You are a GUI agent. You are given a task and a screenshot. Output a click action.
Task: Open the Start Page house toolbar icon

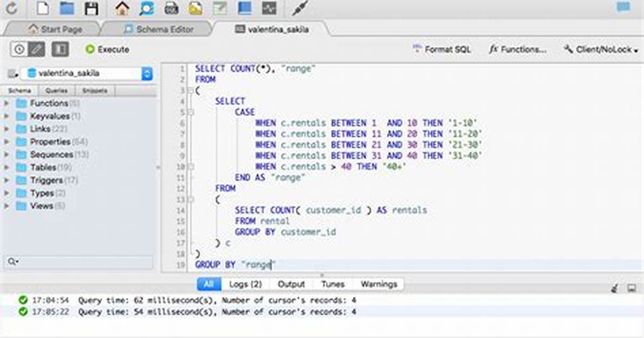[122, 8]
